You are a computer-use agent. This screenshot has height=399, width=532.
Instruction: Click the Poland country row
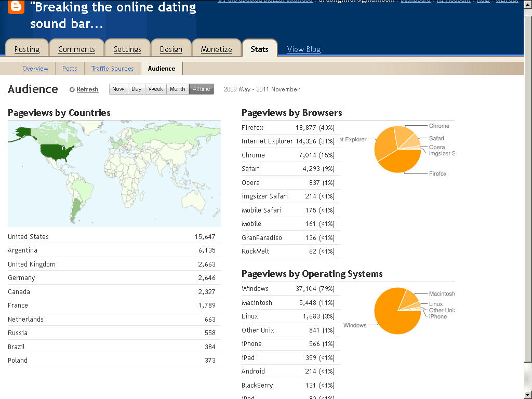[114, 361]
